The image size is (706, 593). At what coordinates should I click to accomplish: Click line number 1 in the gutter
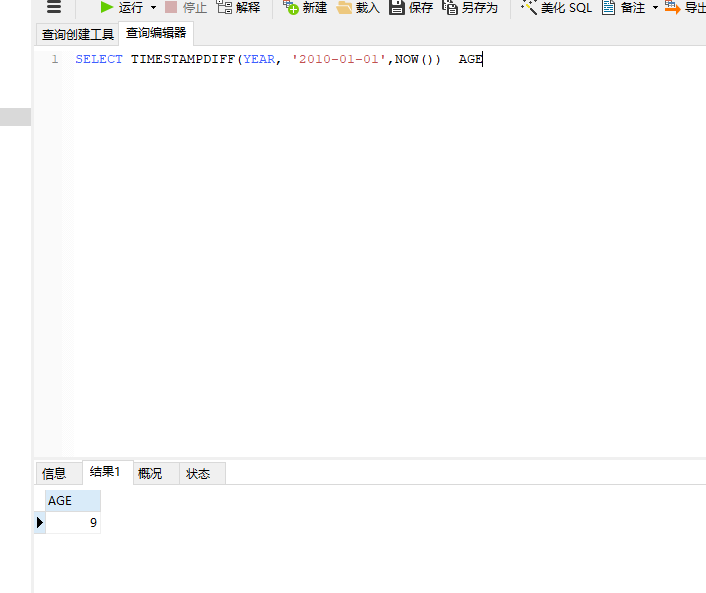point(55,59)
